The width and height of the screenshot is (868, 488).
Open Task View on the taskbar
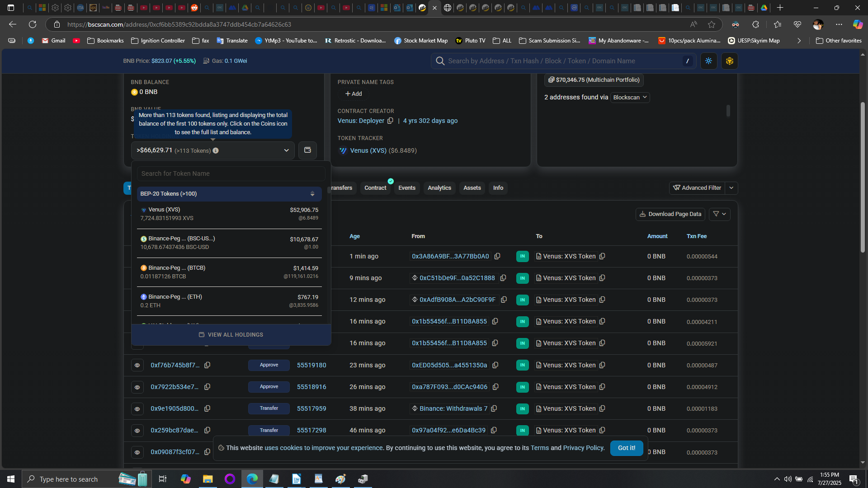tap(163, 479)
